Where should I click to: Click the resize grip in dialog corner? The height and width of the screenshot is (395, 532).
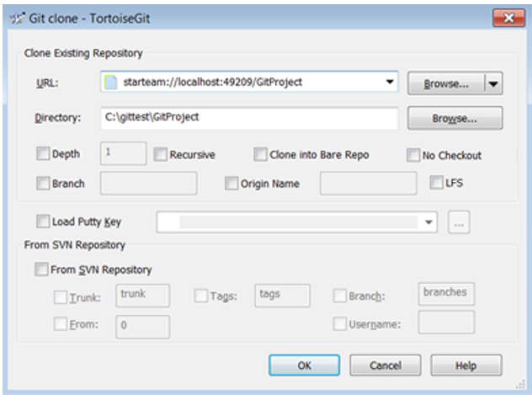point(520,384)
